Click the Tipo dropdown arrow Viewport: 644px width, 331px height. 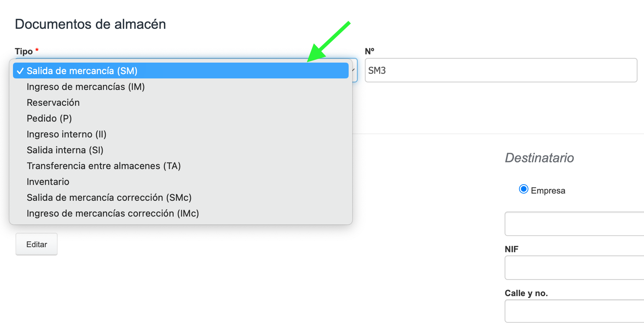(x=354, y=70)
